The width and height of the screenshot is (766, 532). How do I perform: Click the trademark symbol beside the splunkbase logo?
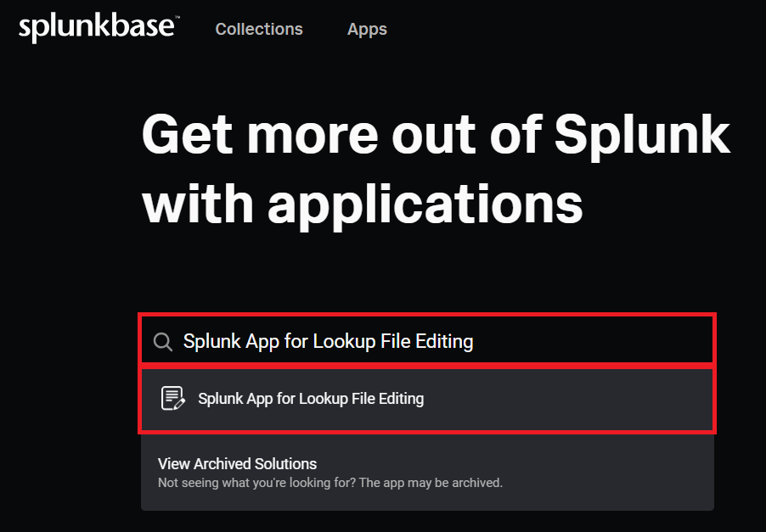176,20
